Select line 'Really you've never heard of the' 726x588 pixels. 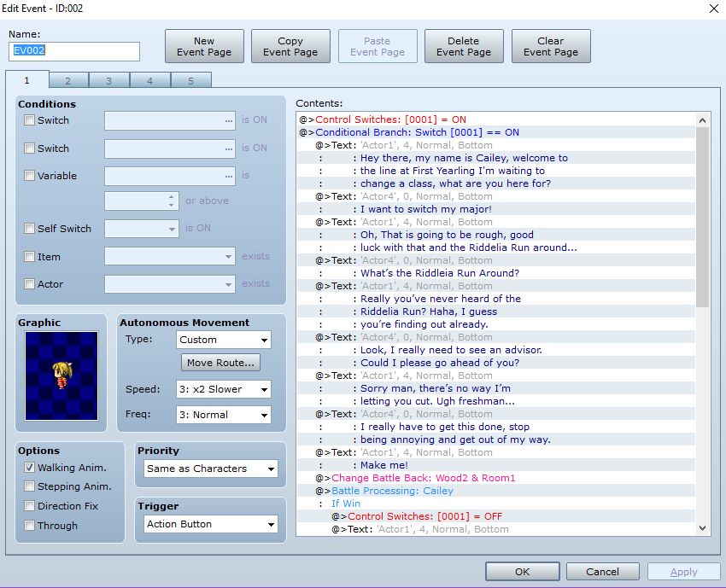point(496,299)
